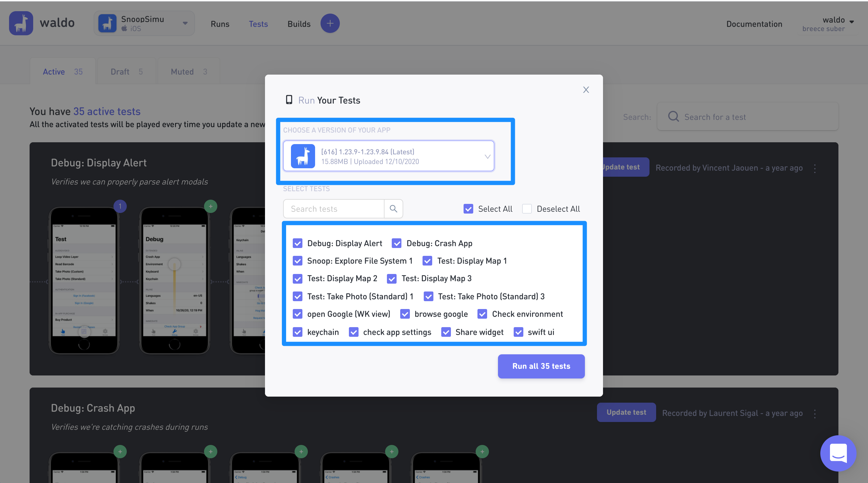Click the second green plus badge in Crash App row
The image size is (868, 483).
coord(211,452)
